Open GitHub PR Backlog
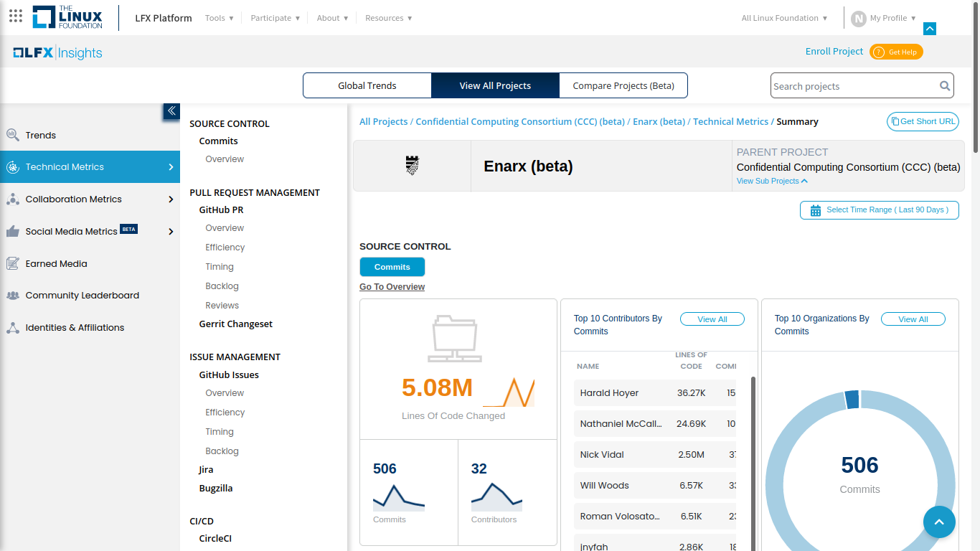 [x=222, y=286]
